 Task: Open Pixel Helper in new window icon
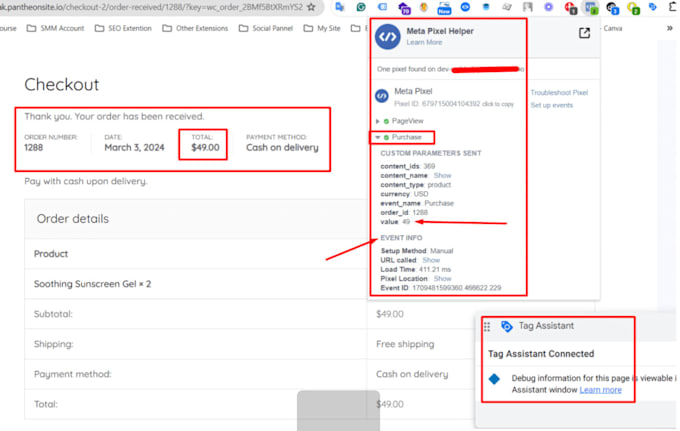coord(584,33)
